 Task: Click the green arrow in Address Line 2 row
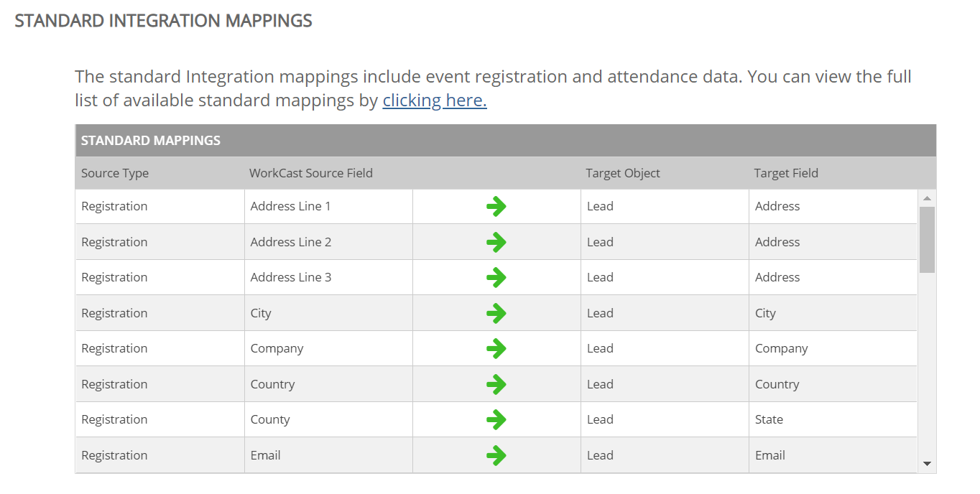click(496, 242)
